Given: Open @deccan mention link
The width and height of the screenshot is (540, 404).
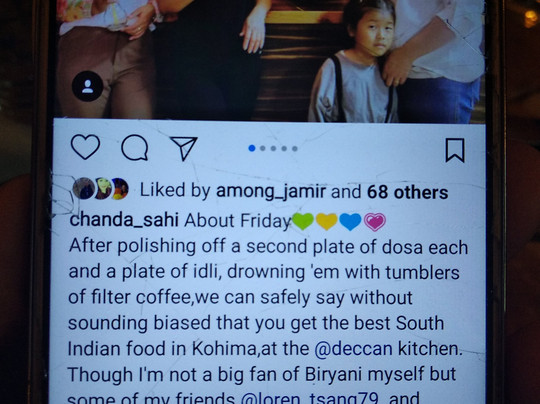Looking at the screenshot, I should (353, 349).
